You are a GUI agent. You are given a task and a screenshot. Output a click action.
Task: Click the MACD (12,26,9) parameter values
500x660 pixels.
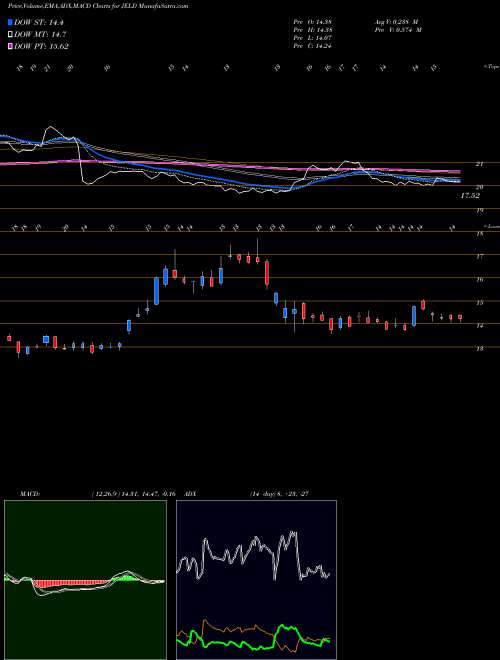click(133, 494)
